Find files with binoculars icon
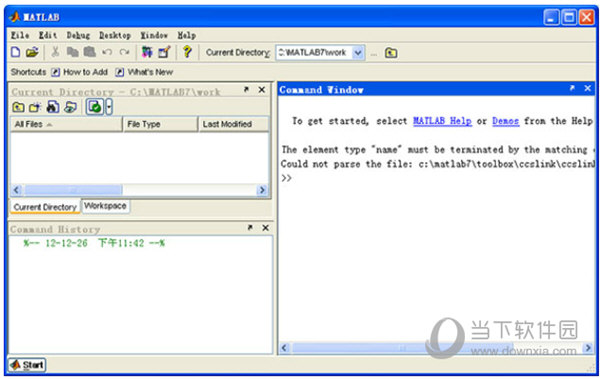This screenshot has width=600, height=379. click(53, 107)
